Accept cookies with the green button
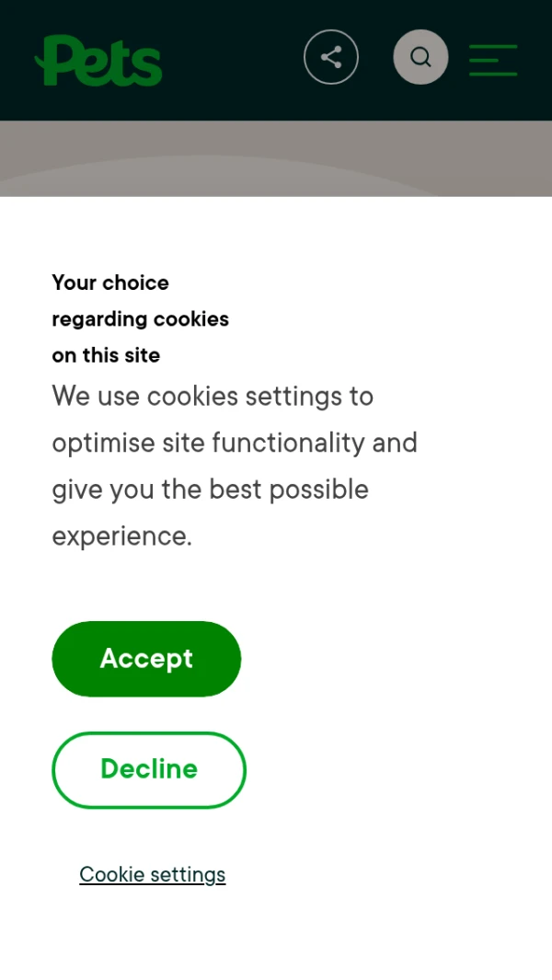Screen dimensions: 552x980 (146, 659)
